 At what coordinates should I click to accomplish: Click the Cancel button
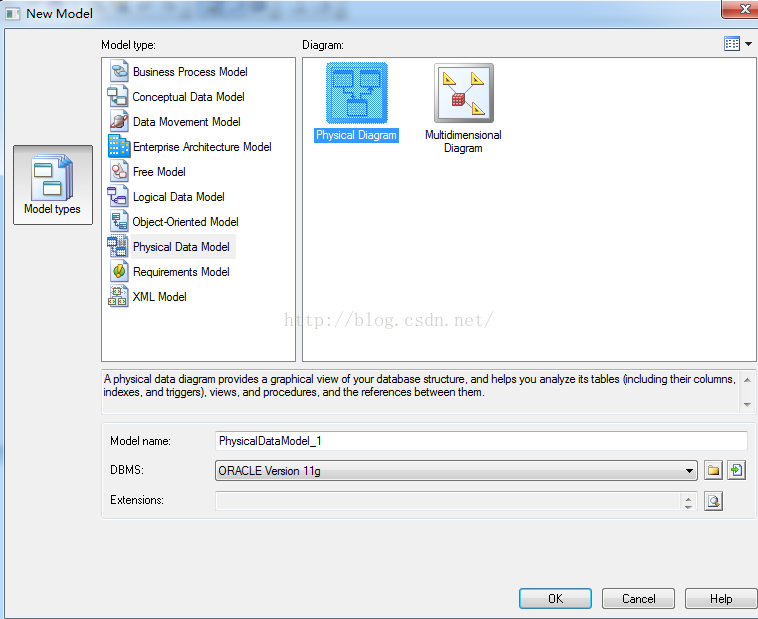click(x=638, y=599)
